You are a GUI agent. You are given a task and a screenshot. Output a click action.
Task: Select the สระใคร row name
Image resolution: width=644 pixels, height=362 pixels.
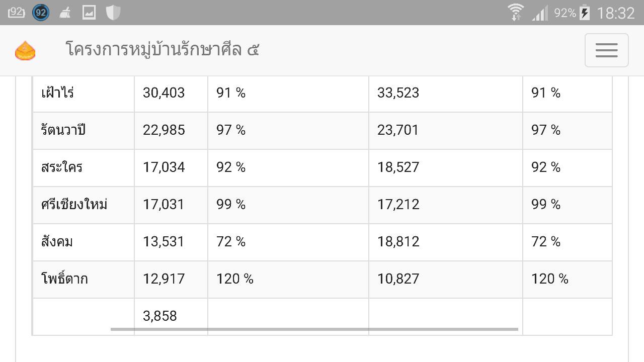click(61, 167)
